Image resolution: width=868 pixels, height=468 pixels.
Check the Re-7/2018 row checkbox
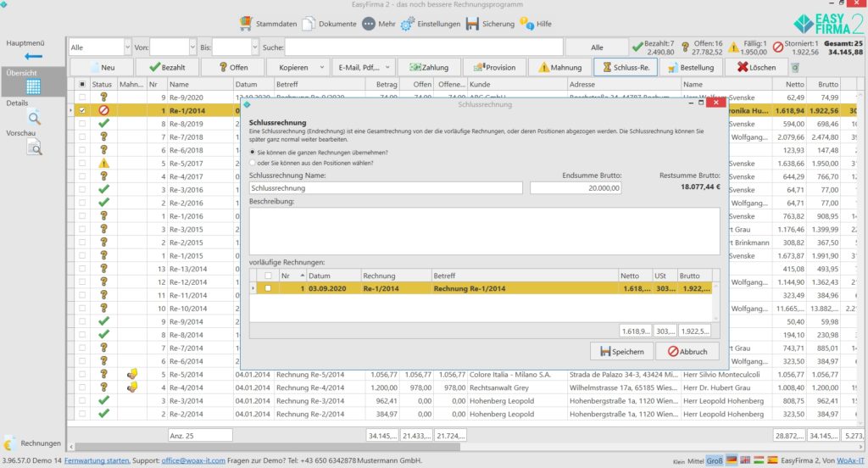tap(82, 136)
